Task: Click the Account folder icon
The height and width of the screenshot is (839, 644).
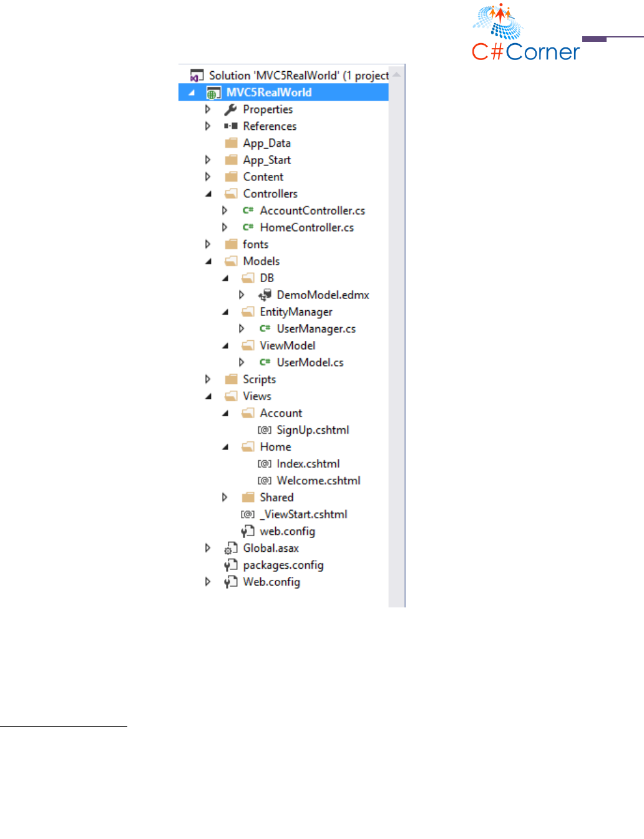Action: point(248,413)
